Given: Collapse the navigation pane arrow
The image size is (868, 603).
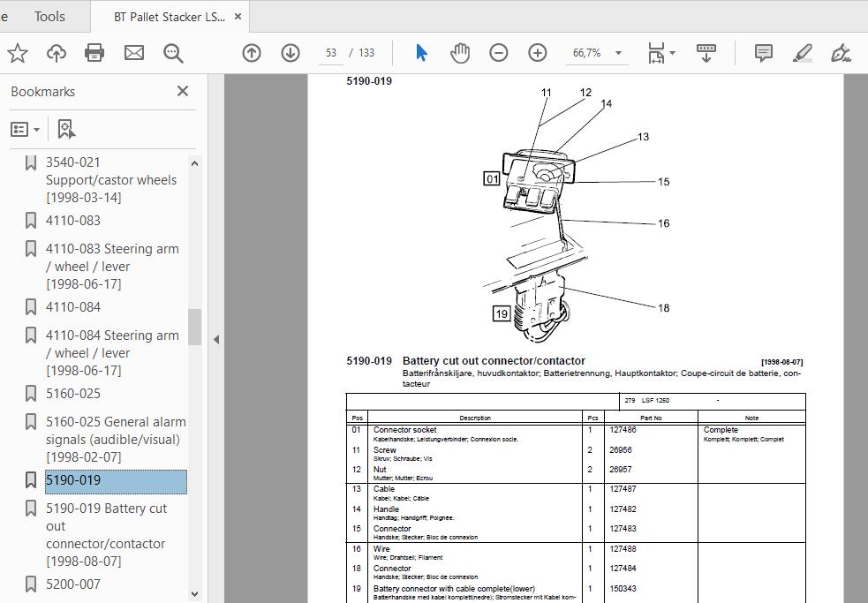Looking at the screenshot, I should pyautogui.click(x=216, y=339).
